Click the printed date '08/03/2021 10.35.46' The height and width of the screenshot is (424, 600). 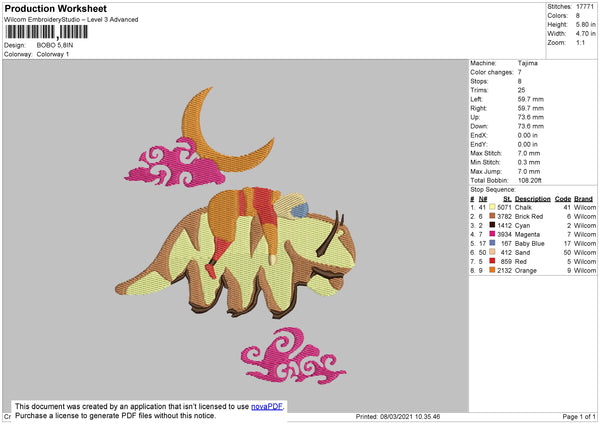coord(410,416)
